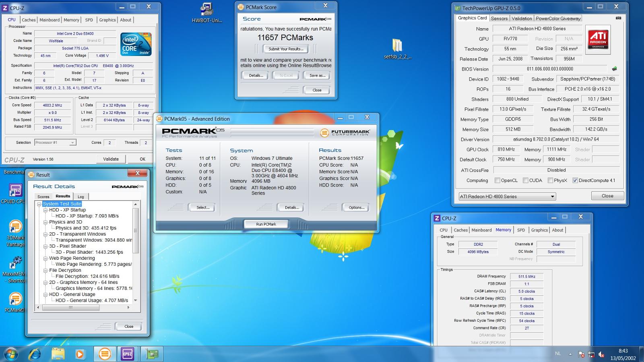Click the Run PCMark button

(x=266, y=224)
